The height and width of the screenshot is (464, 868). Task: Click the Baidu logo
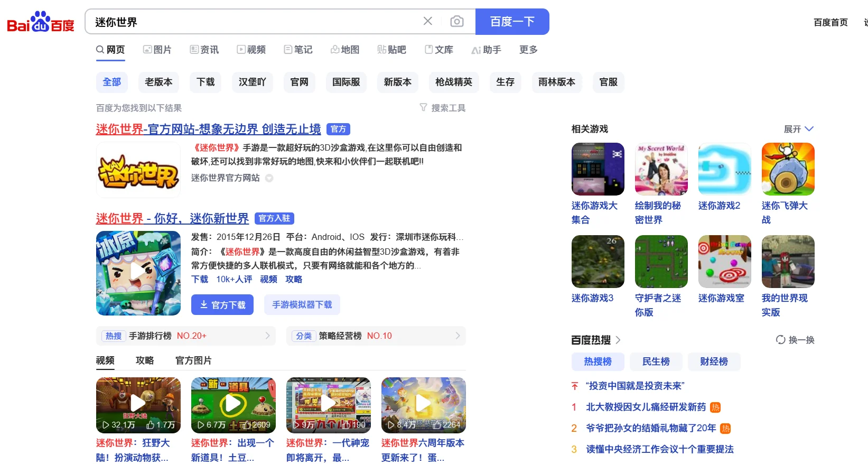tap(41, 22)
